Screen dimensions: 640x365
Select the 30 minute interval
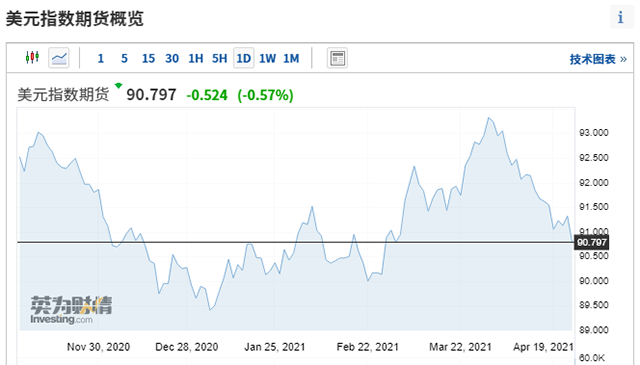click(172, 59)
